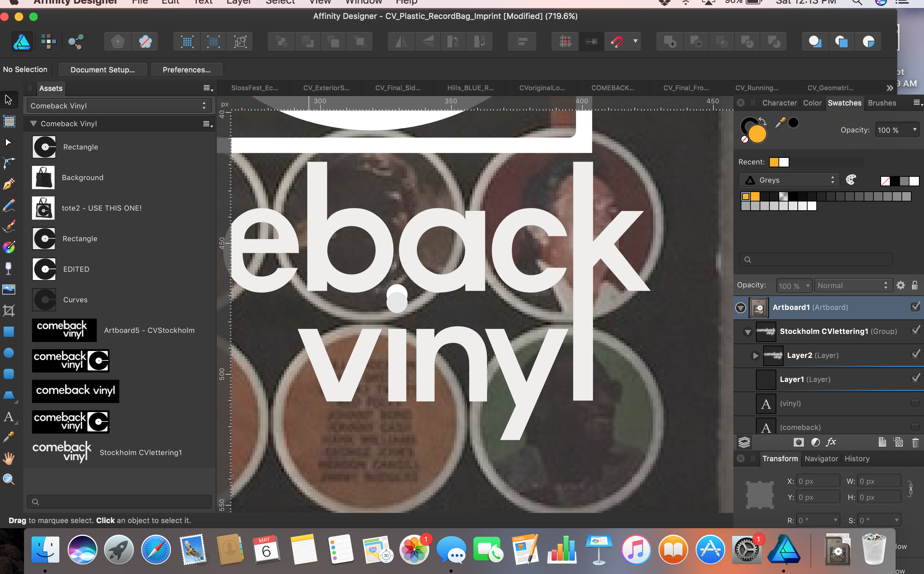
Task: Choose the black swatch beside the palette icon
Action: 895,181
